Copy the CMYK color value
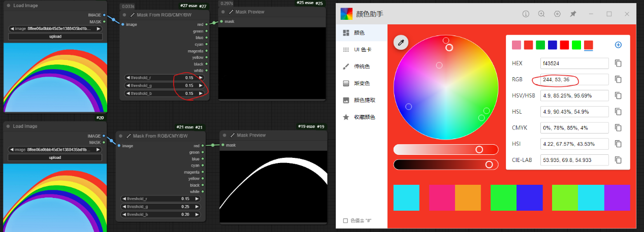Viewport: 644px width, 232px height. coord(618,128)
